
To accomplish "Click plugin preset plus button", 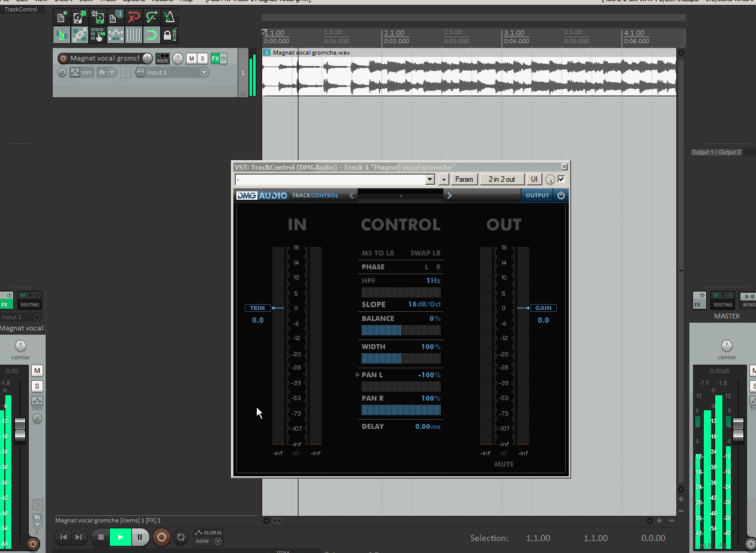I will click(444, 179).
